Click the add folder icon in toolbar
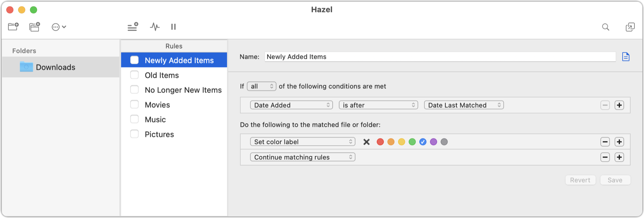Screen dimensions: 644x218 13,27
